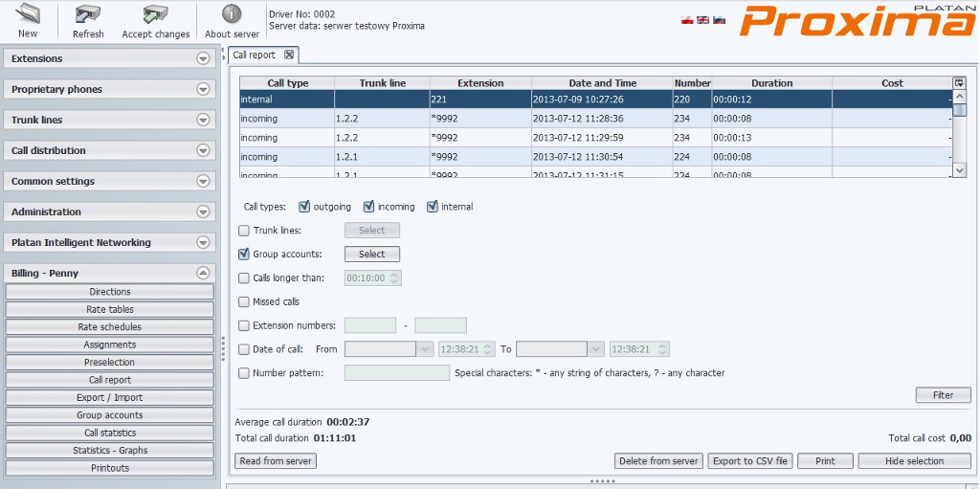Open Preselection menu item
Screen dimensions: 980x489
pyautogui.click(x=110, y=362)
